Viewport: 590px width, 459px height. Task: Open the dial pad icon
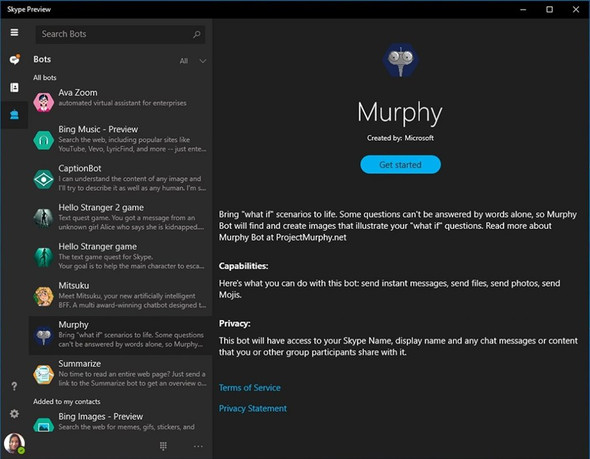(163, 446)
